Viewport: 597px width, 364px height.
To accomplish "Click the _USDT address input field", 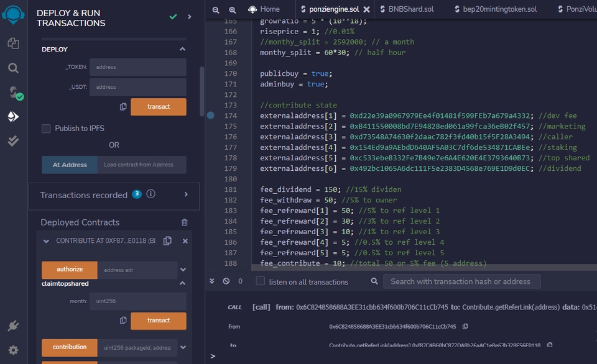I will click(x=138, y=87).
